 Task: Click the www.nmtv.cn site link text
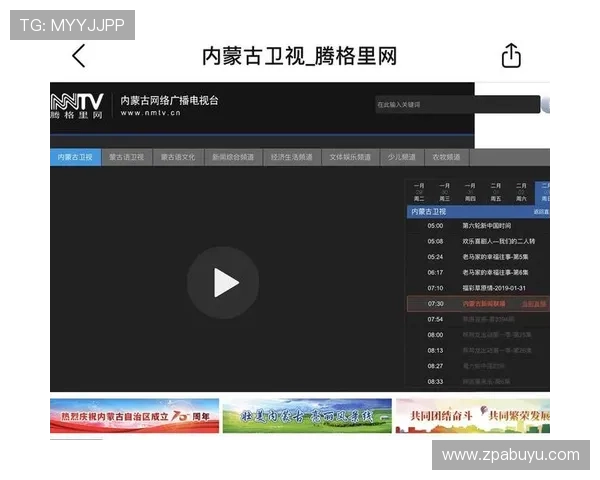coord(150,113)
